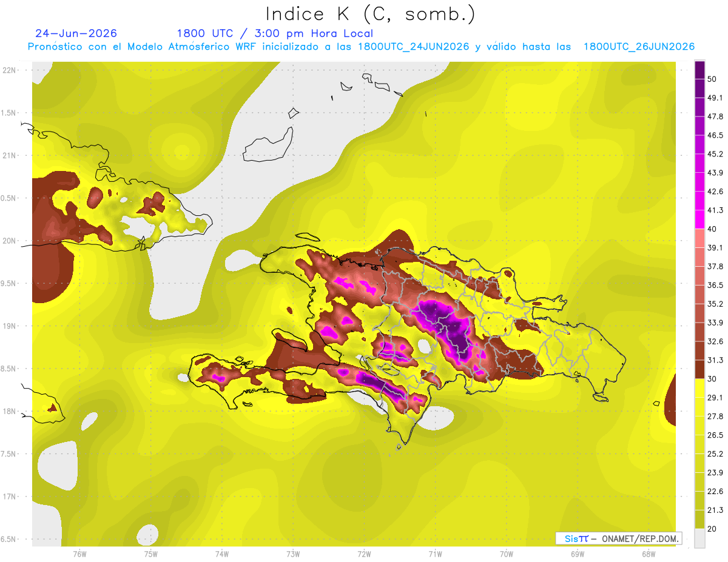Click the "76W" longitude label
Viewport: 728px width, 562px height.
tap(79, 553)
